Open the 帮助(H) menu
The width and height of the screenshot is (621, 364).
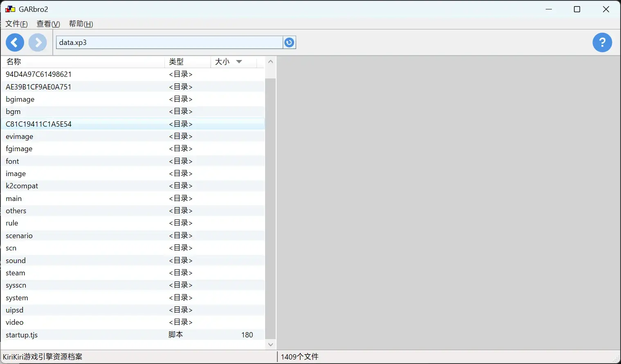[x=81, y=24]
